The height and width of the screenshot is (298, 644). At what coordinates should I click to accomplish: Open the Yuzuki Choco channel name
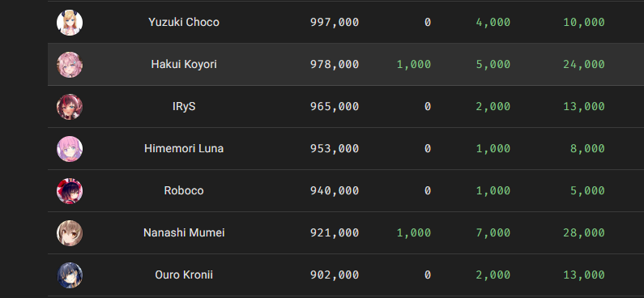tap(184, 22)
